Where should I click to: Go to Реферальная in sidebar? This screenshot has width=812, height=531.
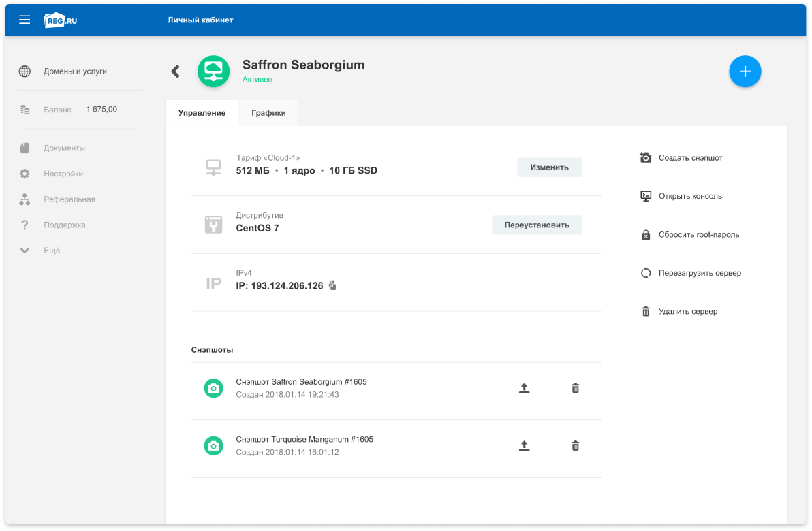tap(69, 199)
